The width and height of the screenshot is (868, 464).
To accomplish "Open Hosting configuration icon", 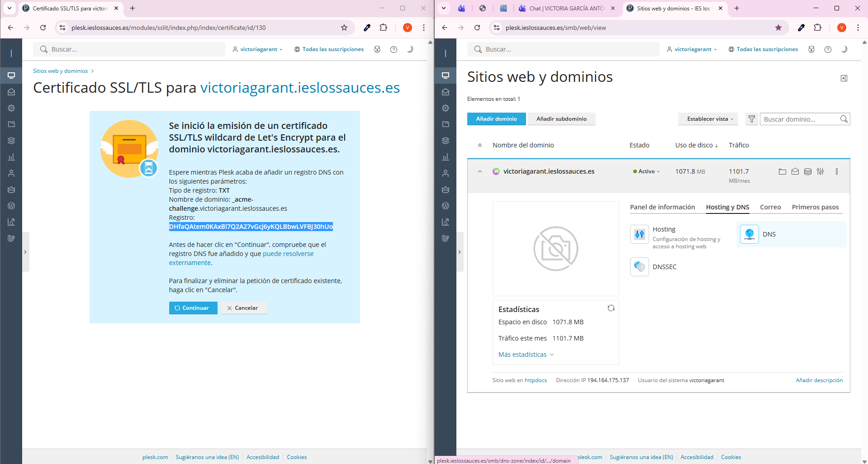I will point(639,234).
